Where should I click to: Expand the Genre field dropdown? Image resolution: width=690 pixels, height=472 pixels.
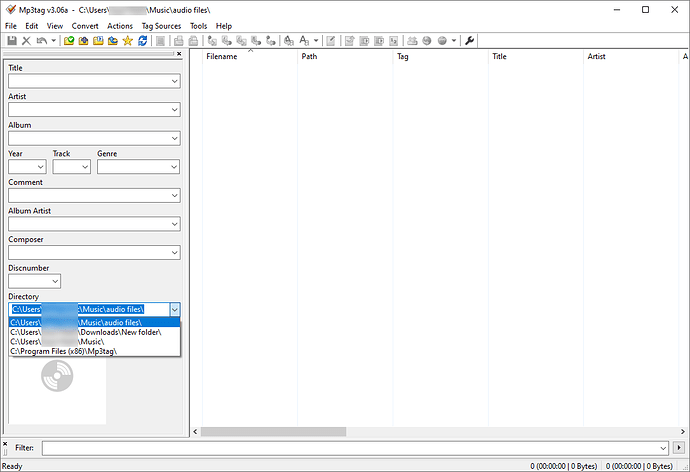(174, 167)
